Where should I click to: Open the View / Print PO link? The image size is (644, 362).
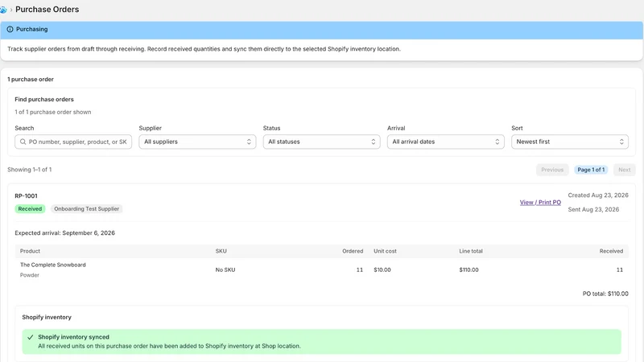(x=540, y=203)
